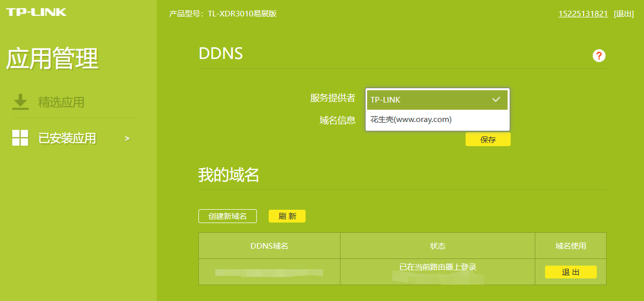Open 精选应用 section
Image resolution: width=644 pixels, height=301 pixels.
[x=61, y=102]
